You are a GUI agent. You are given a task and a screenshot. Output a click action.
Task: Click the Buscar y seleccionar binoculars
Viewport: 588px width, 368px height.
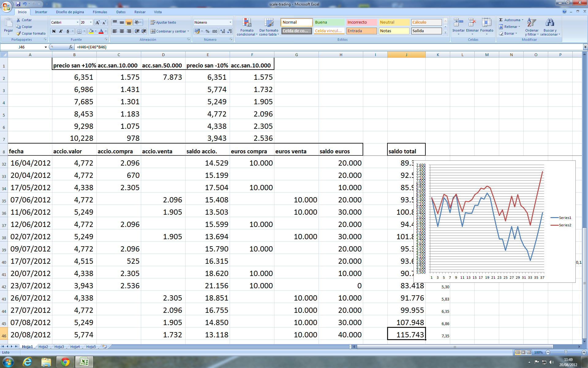(550, 23)
